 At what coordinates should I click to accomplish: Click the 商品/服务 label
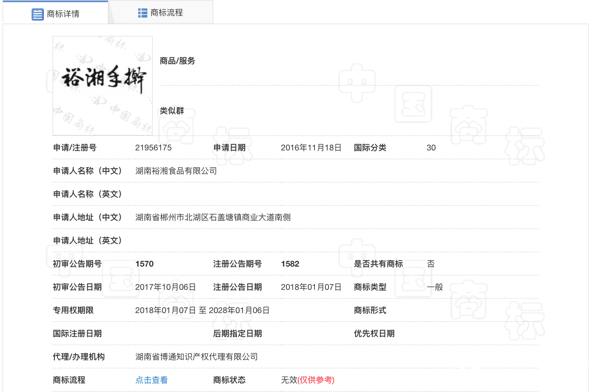(x=177, y=61)
